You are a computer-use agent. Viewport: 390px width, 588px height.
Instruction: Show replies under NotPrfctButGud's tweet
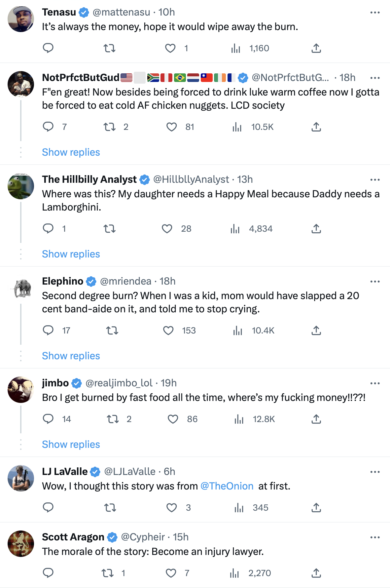coord(71,152)
